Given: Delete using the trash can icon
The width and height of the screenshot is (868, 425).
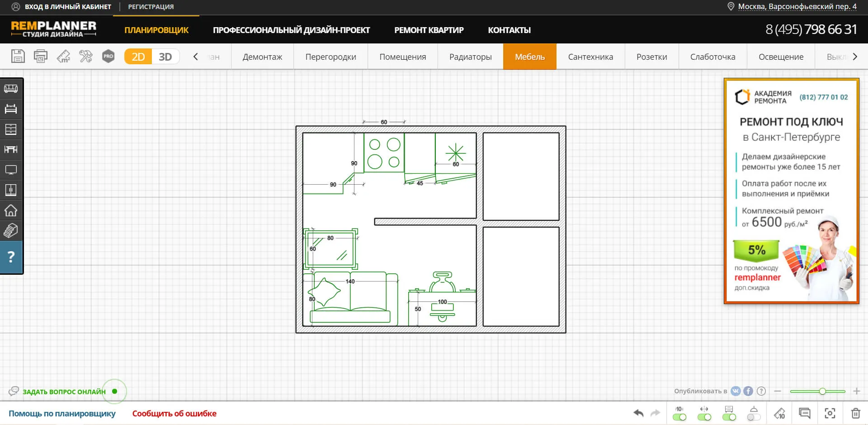Looking at the screenshot, I should click(x=856, y=413).
